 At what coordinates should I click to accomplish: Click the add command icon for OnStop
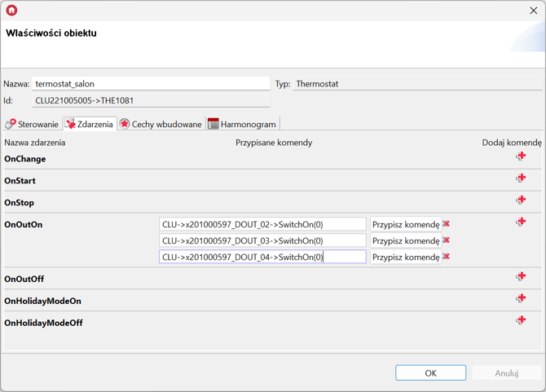click(x=521, y=200)
